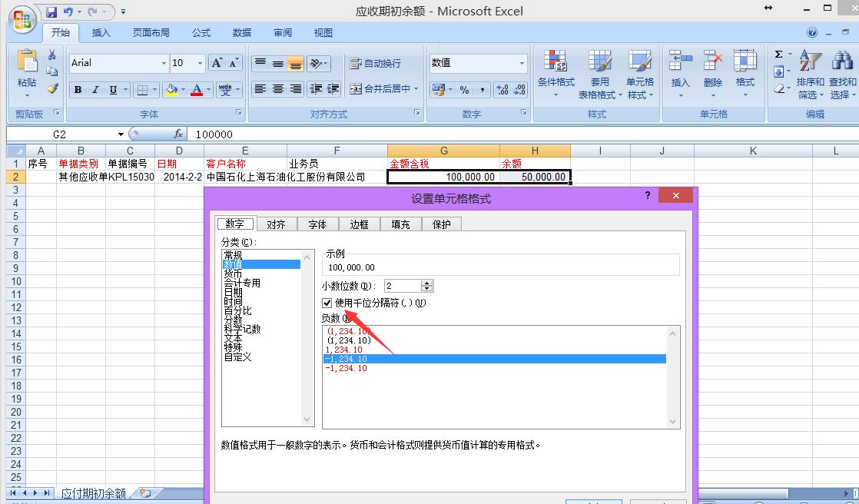Open the 公式 ribbon tab
This screenshot has height=504, width=859.
(201, 33)
